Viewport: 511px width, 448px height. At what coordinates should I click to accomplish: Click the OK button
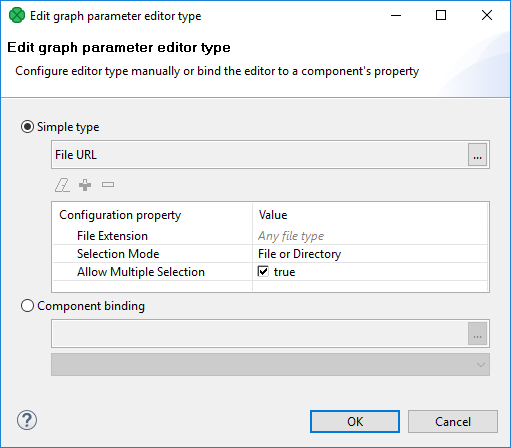tap(355, 422)
